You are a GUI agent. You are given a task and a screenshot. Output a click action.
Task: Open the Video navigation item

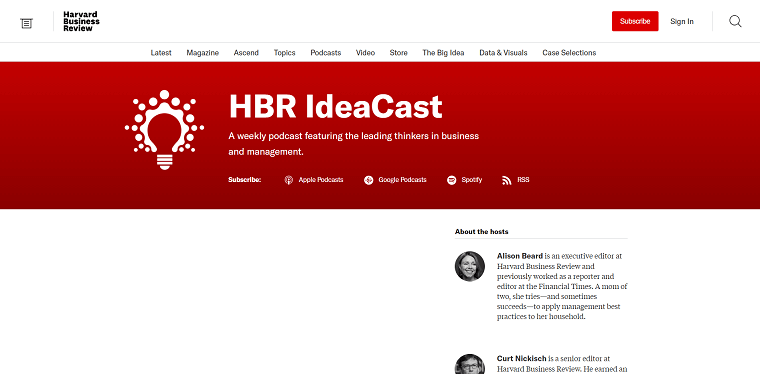point(365,53)
